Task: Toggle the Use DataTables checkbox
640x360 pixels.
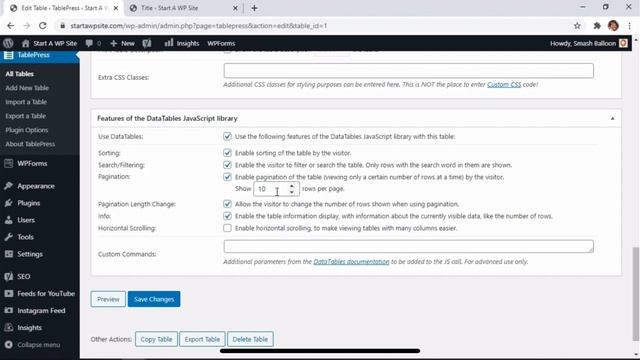Action: pyautogui.click(x=227, y=136)
